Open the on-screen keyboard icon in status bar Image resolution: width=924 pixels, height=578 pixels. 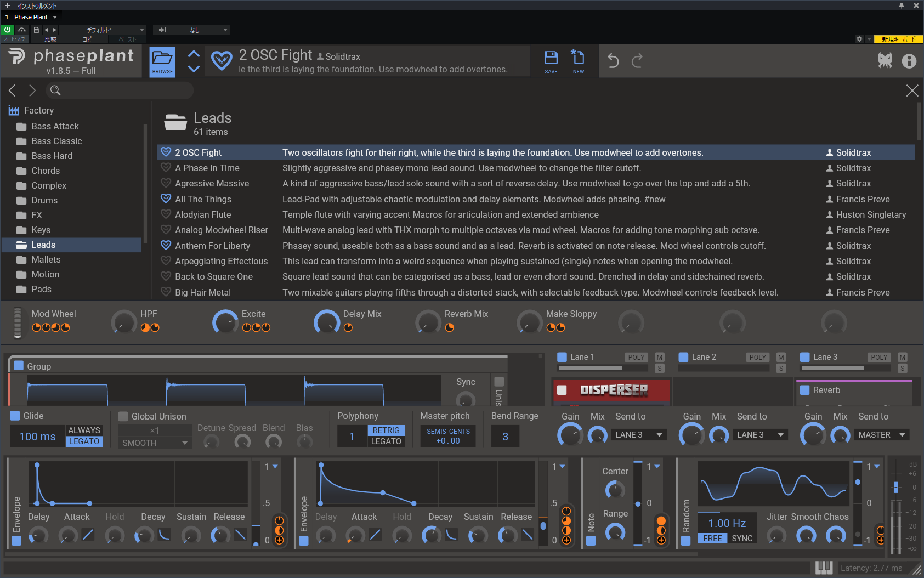(x=824, y=568)
